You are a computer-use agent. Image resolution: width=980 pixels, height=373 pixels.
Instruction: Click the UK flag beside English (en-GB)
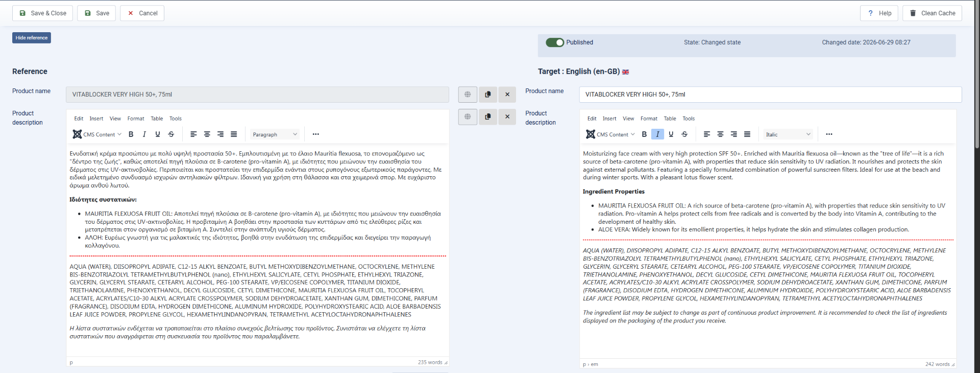(x=625, y=72)
